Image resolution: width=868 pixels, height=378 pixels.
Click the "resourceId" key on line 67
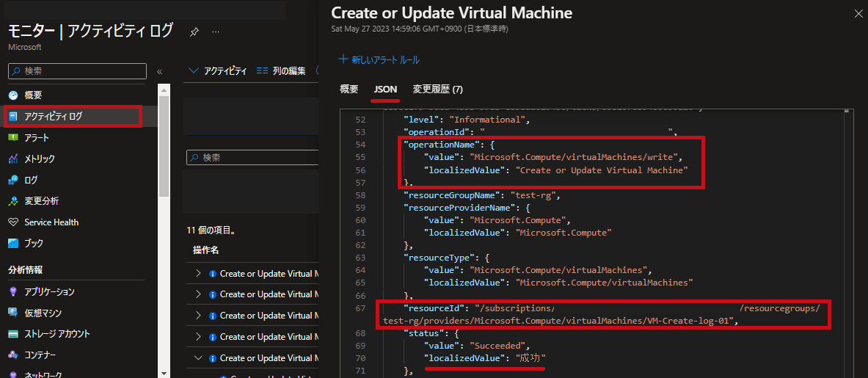click(434, 308)
